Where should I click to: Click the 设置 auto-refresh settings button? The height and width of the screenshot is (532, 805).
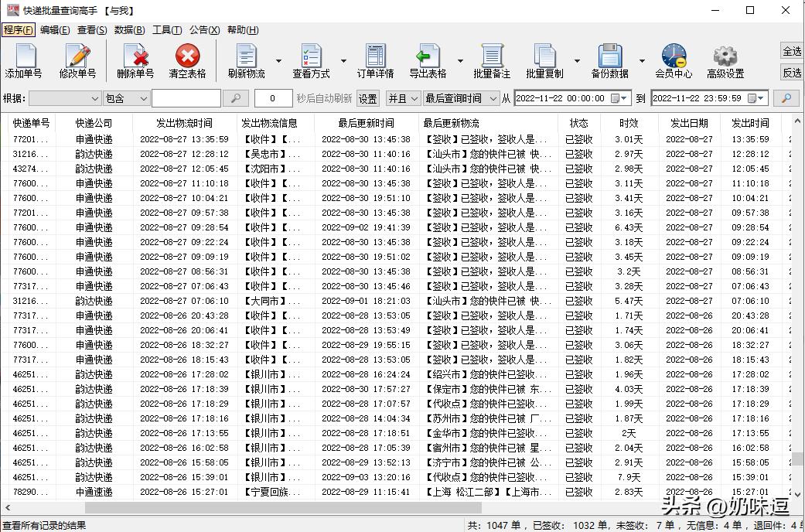tap(367, 98)
